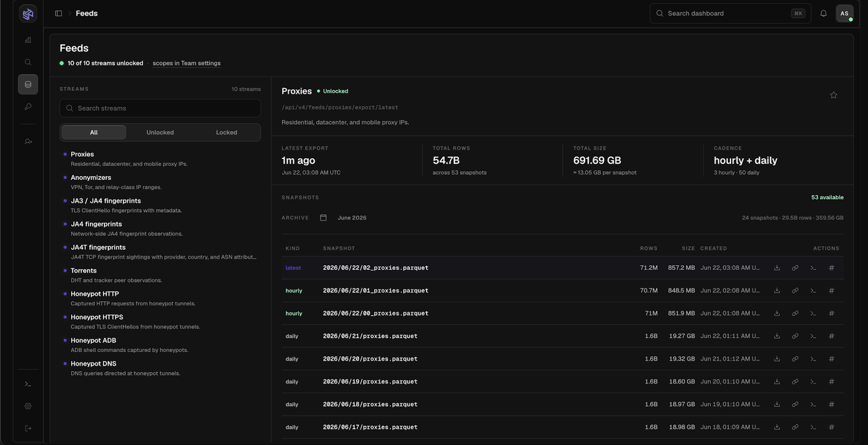Open scopes in Team settings link
This screenshot has height=445, width=868.
pyautogui.click(x=187, y=63)
